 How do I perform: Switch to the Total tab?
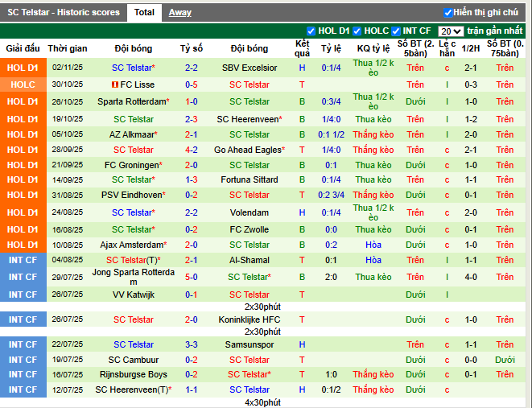[x=144, y=13]
